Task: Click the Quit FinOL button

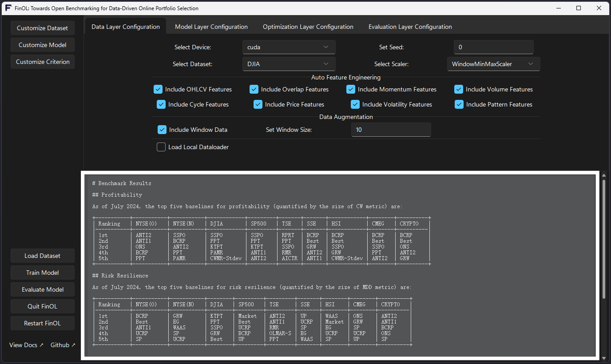Action: [43, 306]
